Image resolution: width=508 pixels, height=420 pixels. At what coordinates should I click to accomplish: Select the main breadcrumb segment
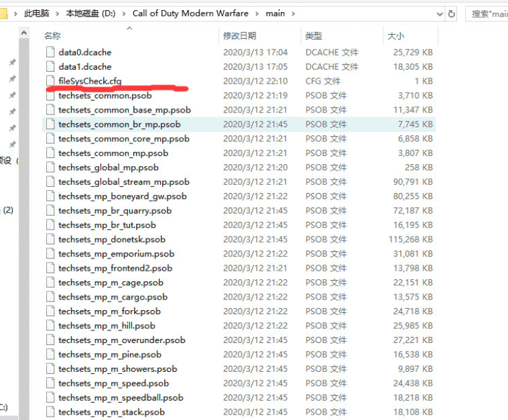pos(275,13)
